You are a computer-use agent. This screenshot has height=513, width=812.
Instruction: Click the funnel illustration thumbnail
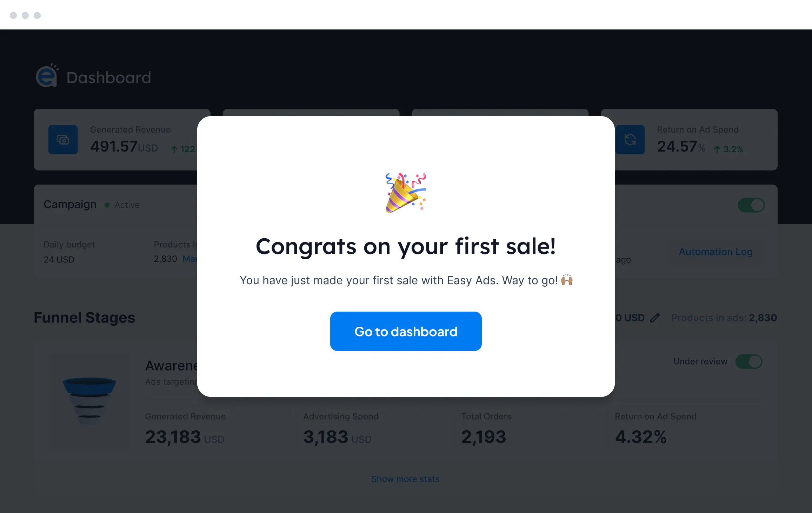[x=89, y=400]
